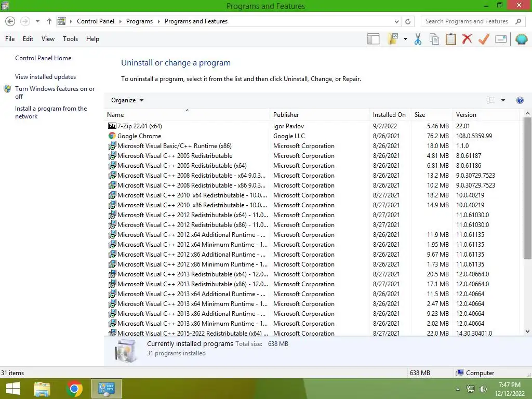Open Install a program from the network

(x=51, y=112)
